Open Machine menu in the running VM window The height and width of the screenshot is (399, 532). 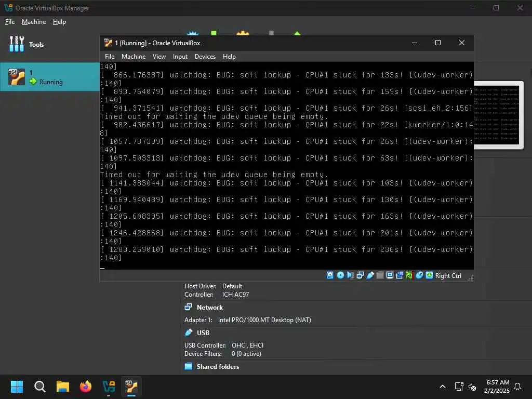[134, 57]
